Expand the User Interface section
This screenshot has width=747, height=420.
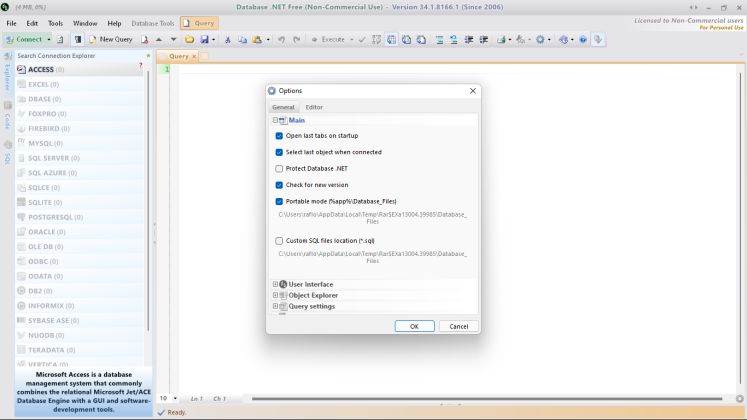pos(275,284)
